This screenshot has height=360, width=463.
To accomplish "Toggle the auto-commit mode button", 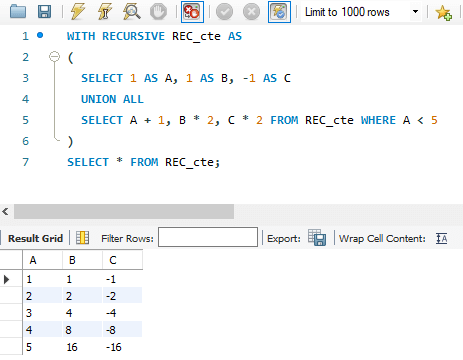I will pyautogui.click(x=279, y=12).
